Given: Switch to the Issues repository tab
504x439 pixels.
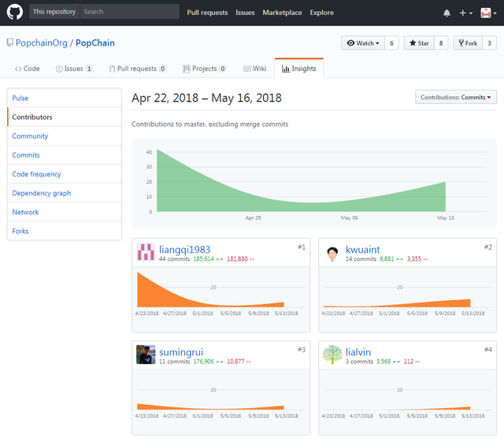Looking at the screenshot, I should pyautogui.click(x=74, y=69).
